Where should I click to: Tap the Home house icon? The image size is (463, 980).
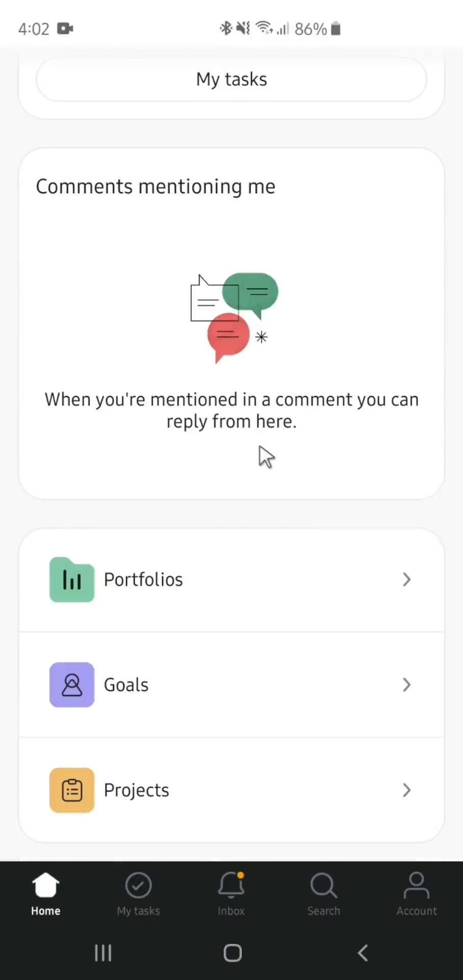[45, 886]
